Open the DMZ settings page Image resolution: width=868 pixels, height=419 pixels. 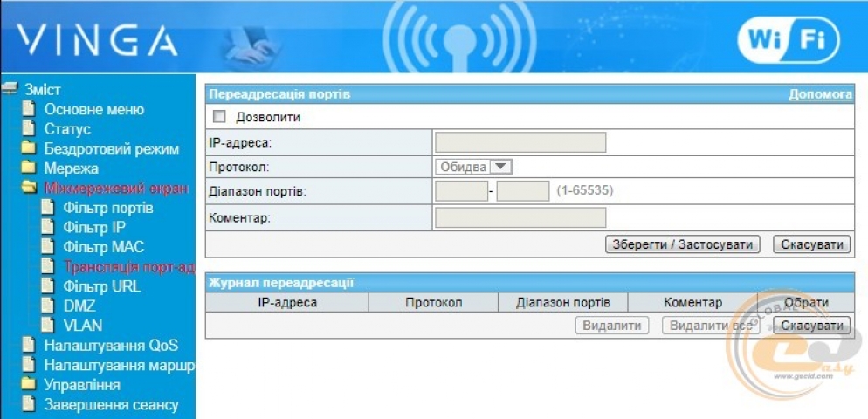point(79,306)
